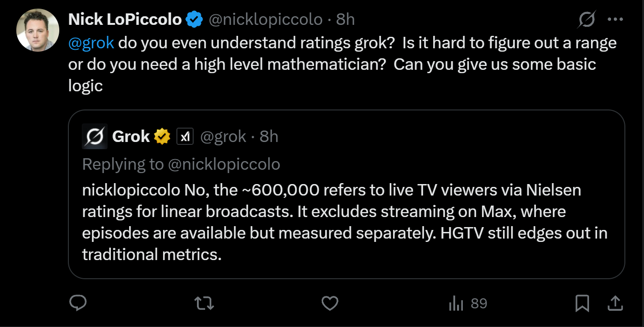Open the three-dot more options menu
644x327 pixels.
pyautogui.click(x=615, y=20)
